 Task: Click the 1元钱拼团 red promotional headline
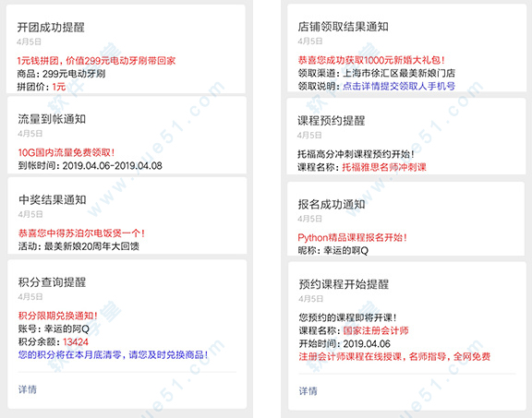(x=96, y=61)
